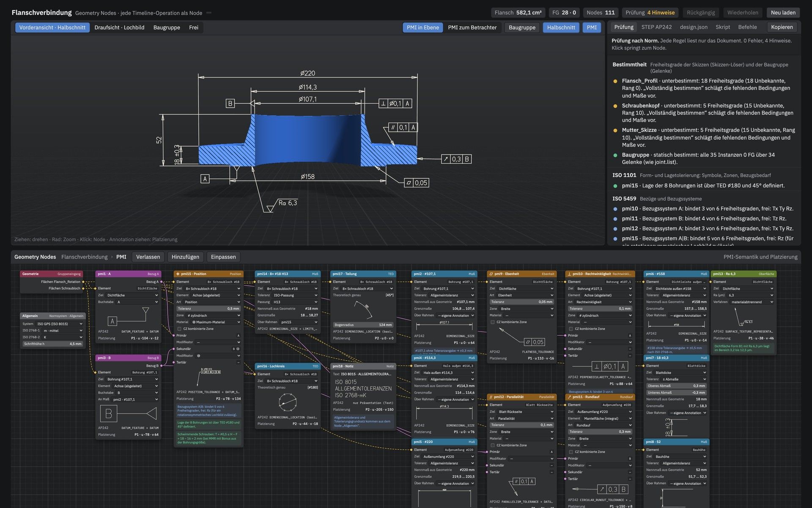Enable CZ kombinierte Zone in pmi9 Ebenheit node
The width and height of the screenshot is (812, 508).
[493, 322]
